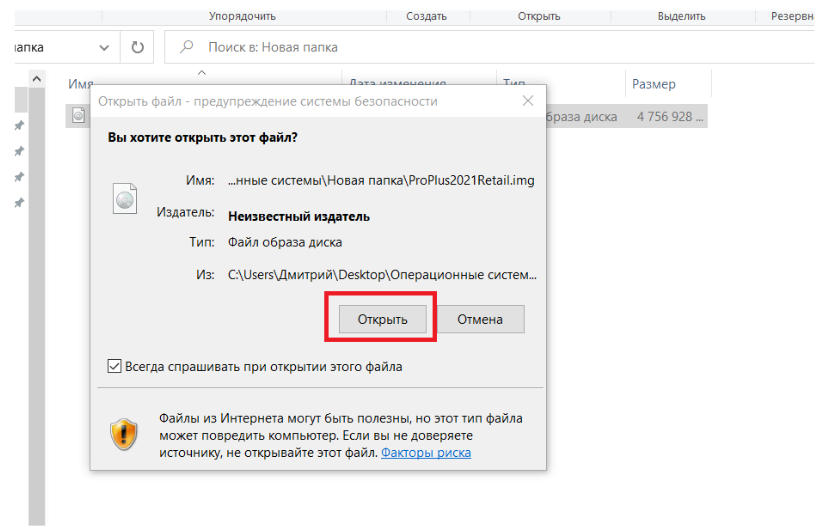Click the sort chevron above the column headers

(201, 72)
